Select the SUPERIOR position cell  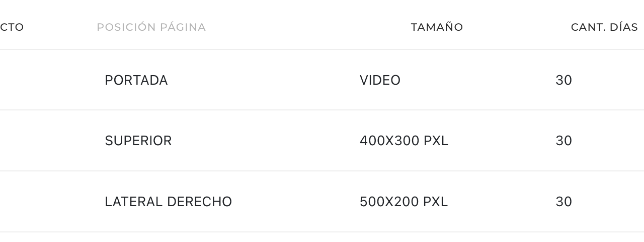coord(138,141)
